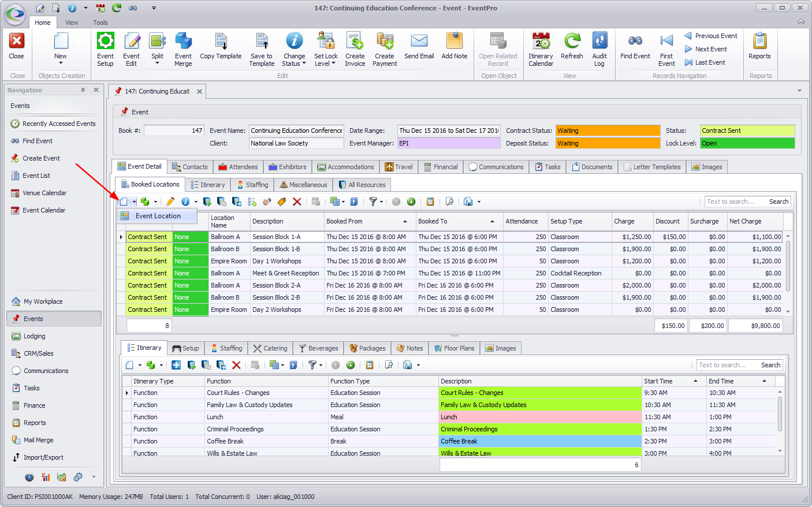Image resolution: width=812 pixels, height=507 pixels.
Task: Go to Next Event
Action: (706, 49)
